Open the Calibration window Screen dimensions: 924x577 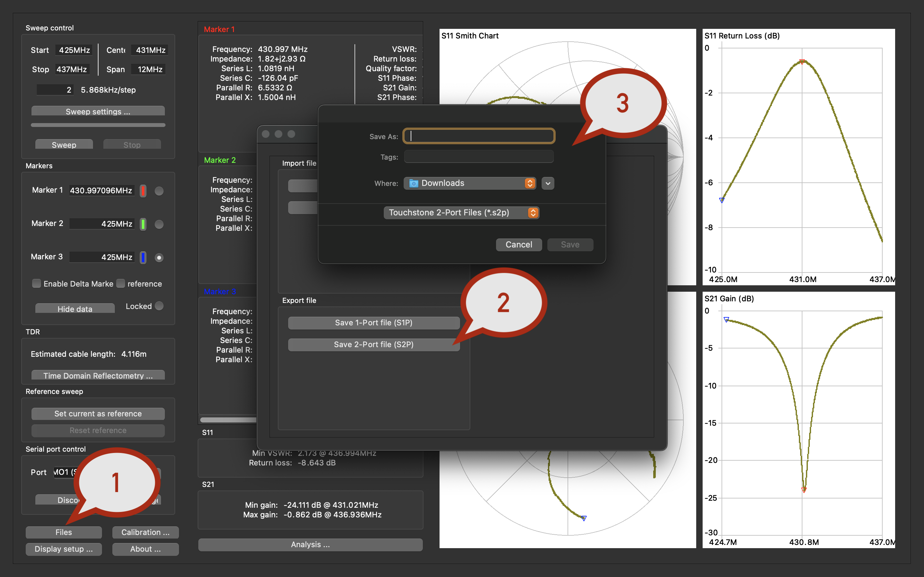[x=145, y=532]
